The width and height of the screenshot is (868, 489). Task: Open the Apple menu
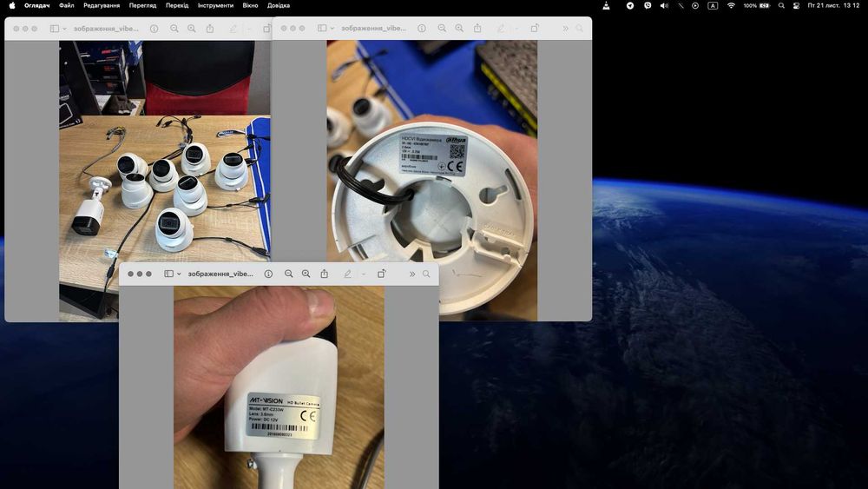pyautogui.click(x=12, y=5)
